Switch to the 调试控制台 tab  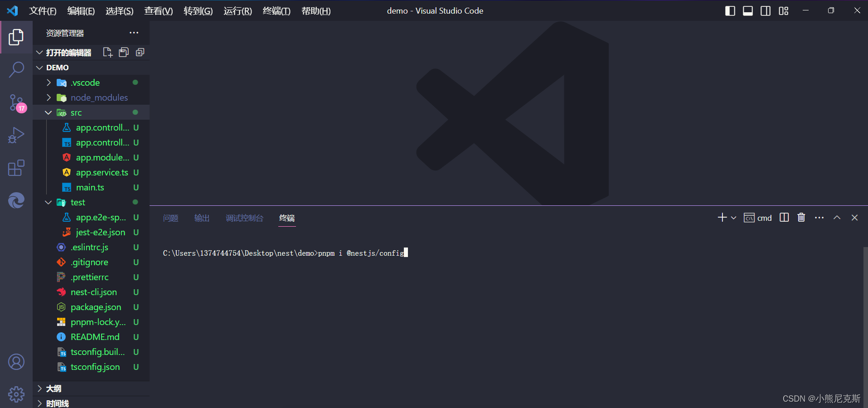pos(244,218)
